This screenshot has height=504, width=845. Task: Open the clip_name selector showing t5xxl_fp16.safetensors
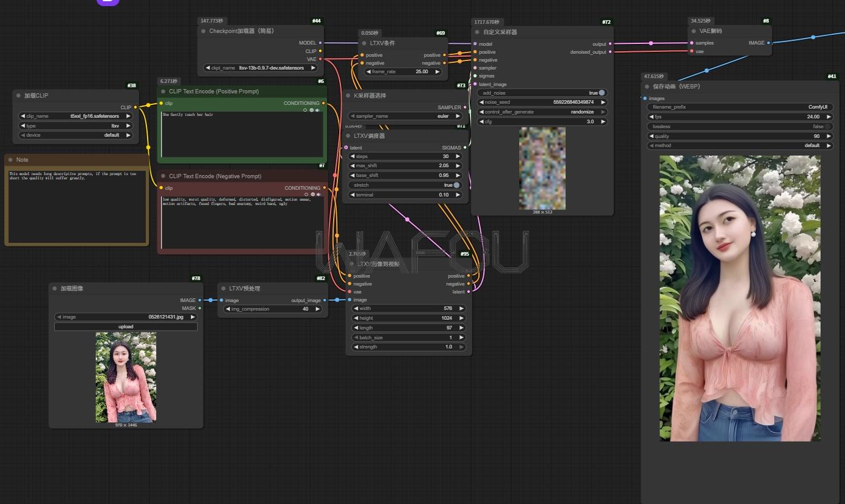tap(76, 116)
